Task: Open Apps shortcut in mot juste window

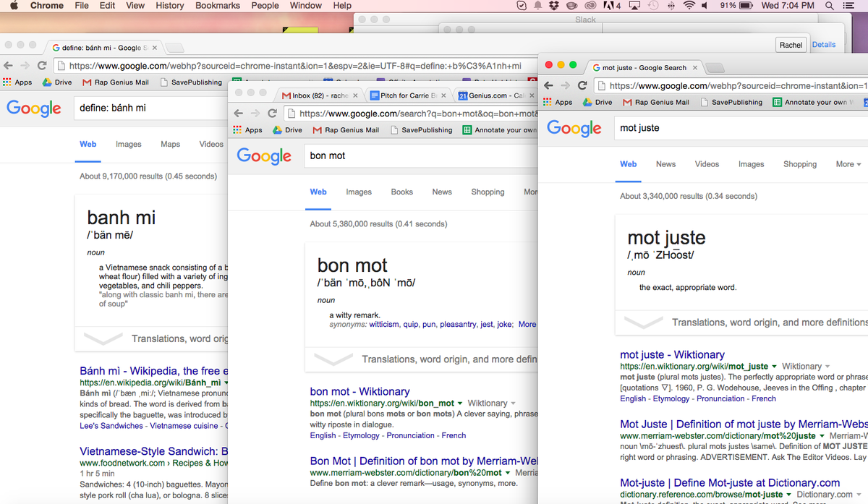Action: pos(558,103)
